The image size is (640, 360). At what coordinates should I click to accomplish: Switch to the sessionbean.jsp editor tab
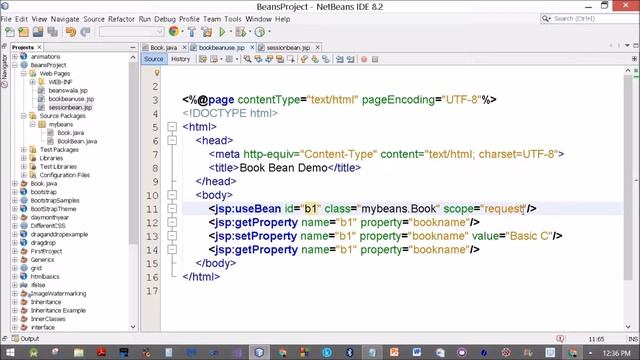click(x=288, y=48)
